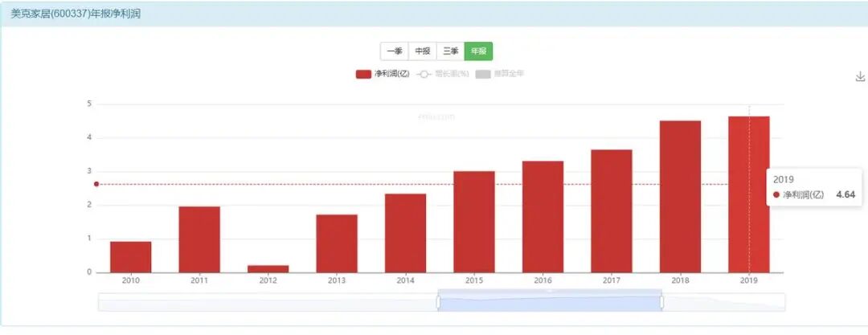868x335 pixels.
Task: Click the 2017 net profit bar
Action: pyautogui.click(x=611, y=211)
